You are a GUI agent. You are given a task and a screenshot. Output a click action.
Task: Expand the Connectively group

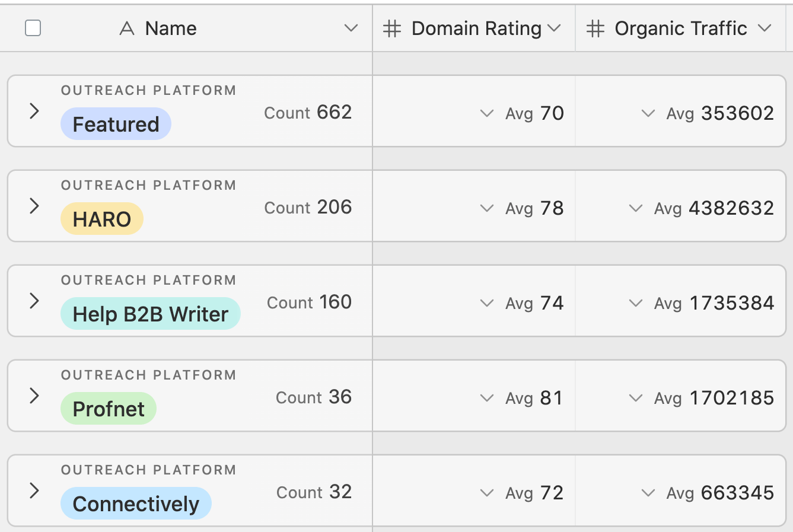[x=34, y=490]
